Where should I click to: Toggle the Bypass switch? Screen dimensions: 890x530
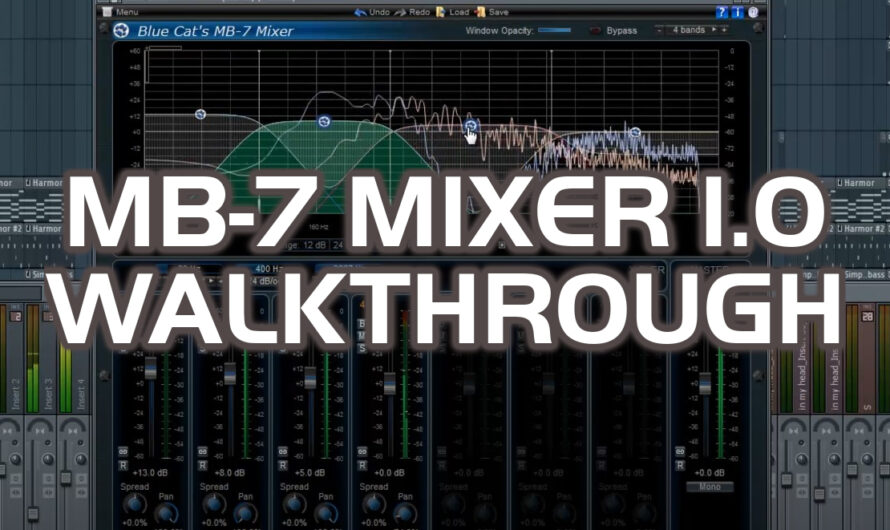pos(595,31)
